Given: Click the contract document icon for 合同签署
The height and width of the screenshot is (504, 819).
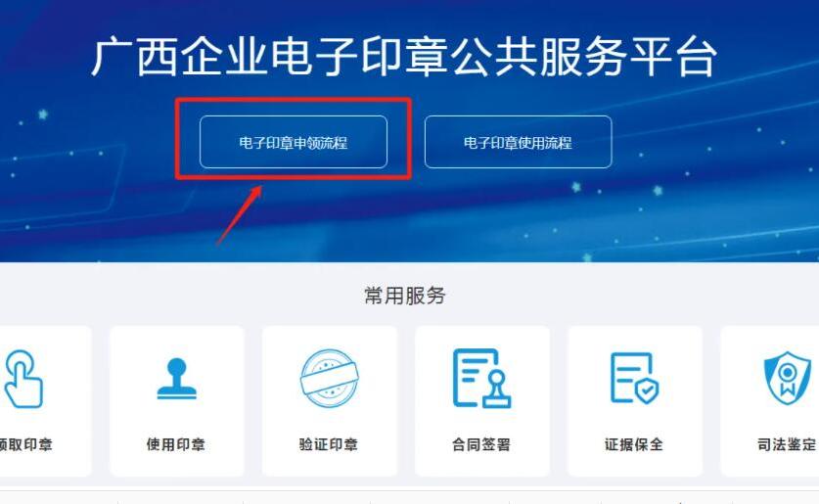Looking at the screenshot, I should click(481, 378).
